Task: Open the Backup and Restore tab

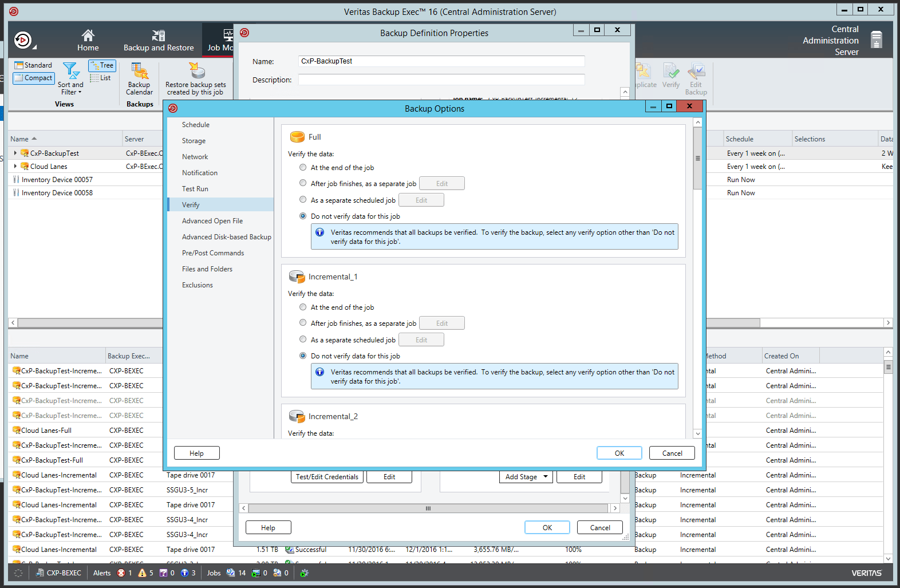Action: pyautogui.click(x=159, y=40)
